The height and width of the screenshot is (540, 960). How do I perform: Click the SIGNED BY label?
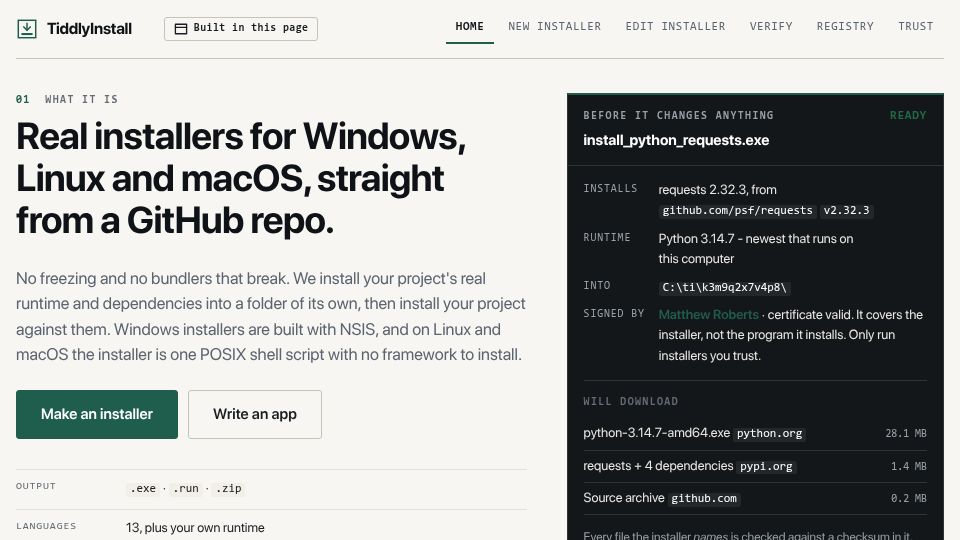(x=613, y=313)
